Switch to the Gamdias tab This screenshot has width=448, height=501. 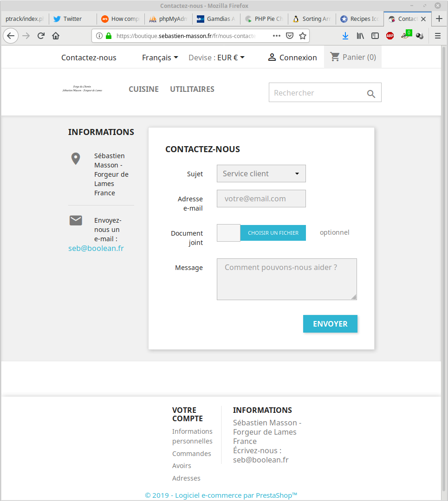[x=216, y=19]
